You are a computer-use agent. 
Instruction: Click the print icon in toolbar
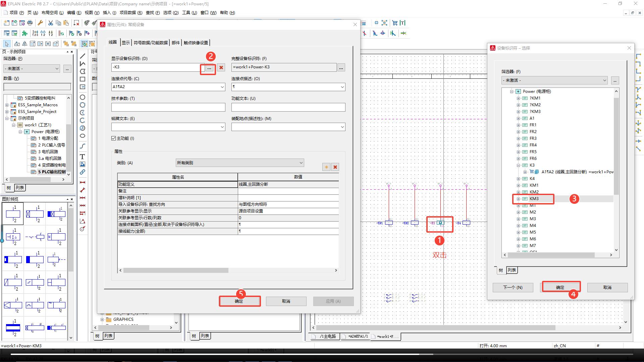(x=30, y=23)
